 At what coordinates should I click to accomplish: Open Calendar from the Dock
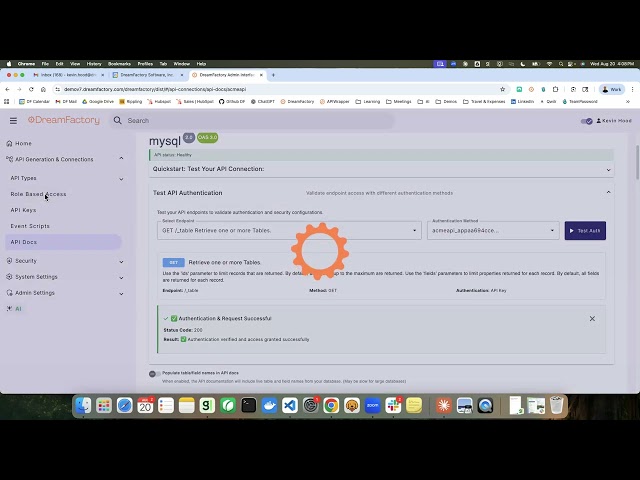tap(145, 405)
